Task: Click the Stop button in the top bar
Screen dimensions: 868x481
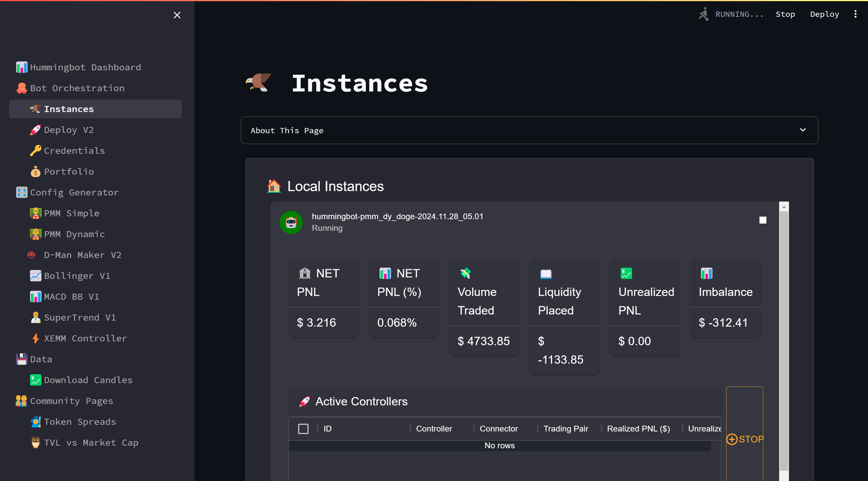Action: [785, 14]
